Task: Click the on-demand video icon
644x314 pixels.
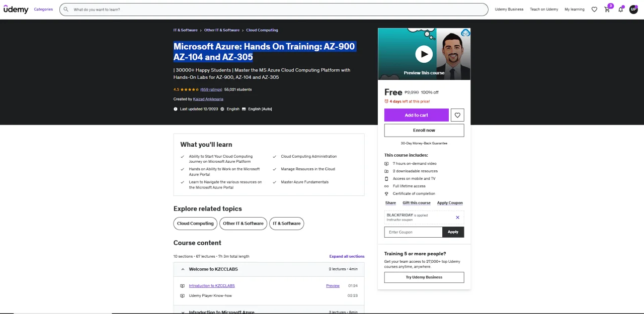Action: [x=386, y=164]
